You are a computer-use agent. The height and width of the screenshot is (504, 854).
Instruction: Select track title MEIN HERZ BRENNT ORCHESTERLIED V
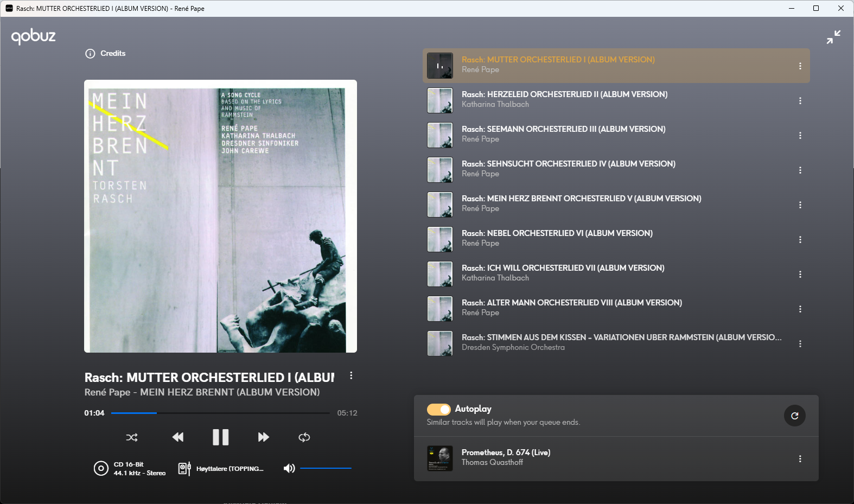click(x=582, y=199)
